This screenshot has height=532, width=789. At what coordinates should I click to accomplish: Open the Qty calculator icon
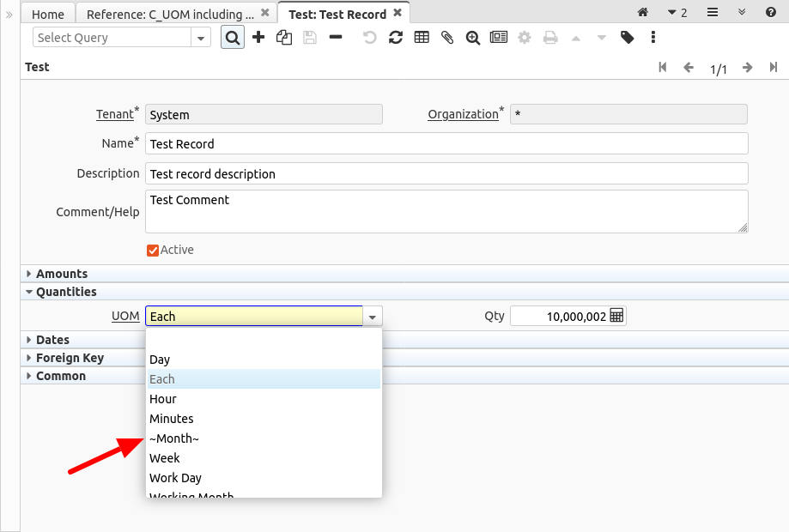[617, 316]
